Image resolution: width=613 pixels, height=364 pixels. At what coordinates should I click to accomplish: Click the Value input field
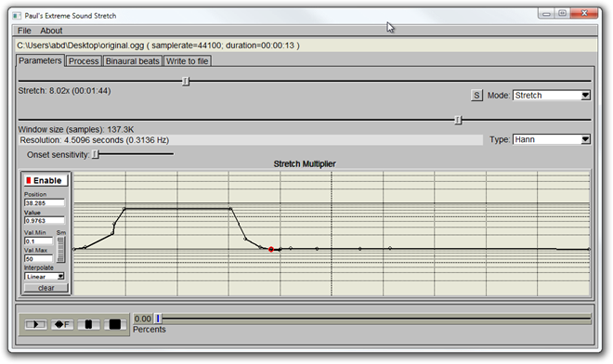45,220
